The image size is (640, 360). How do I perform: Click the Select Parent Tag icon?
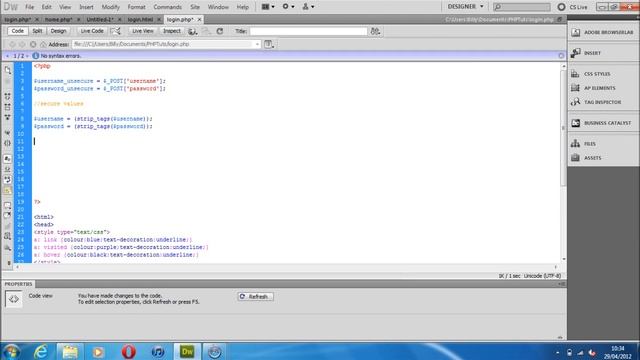click(x=7, y=133)
